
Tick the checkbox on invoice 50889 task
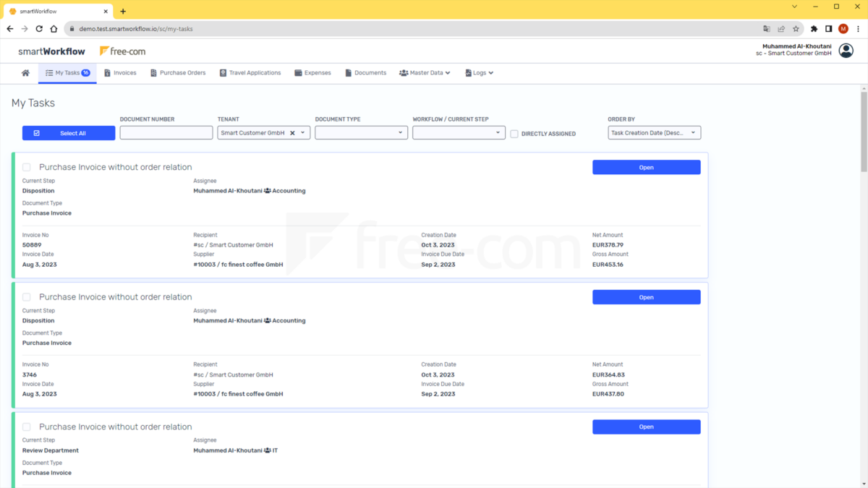click(27, 166)
